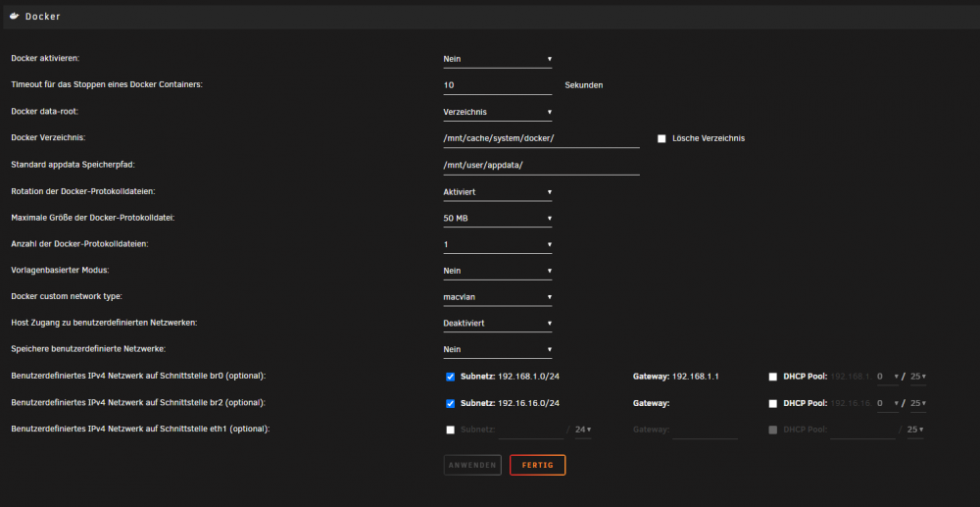Open the Anzahl der Docker-Protokolldateien dropdown
This screenshot has width=980, height=507.
[498, 245]
